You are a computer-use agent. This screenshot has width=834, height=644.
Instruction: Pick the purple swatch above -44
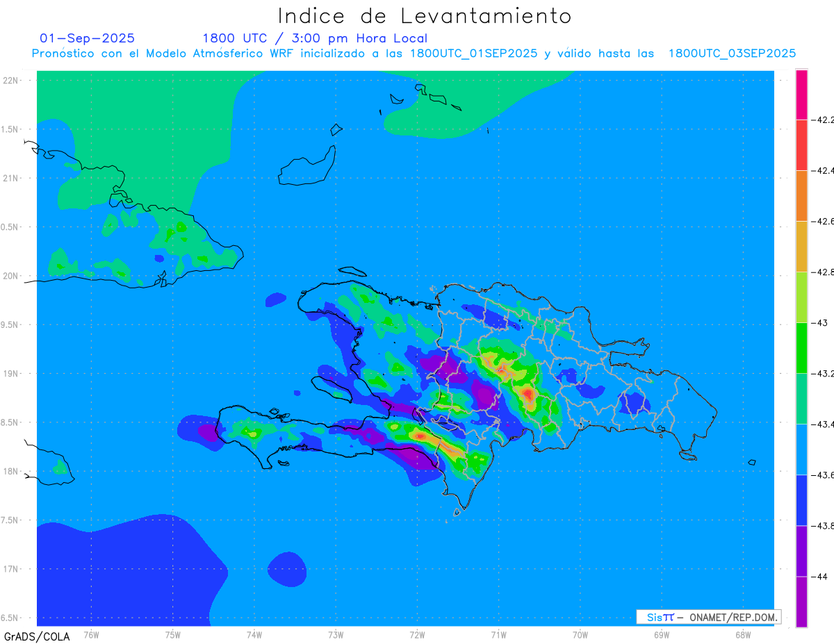click(x=801, y=550)
